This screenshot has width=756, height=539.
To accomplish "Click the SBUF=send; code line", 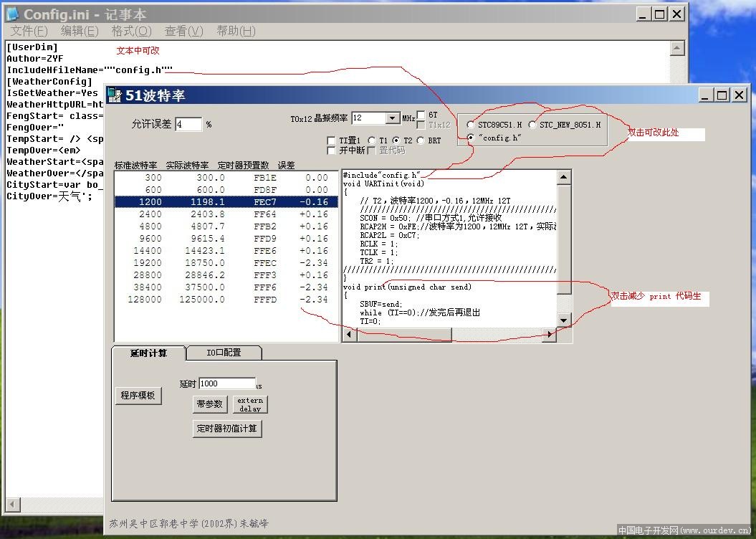I will (x=381, y=304).
